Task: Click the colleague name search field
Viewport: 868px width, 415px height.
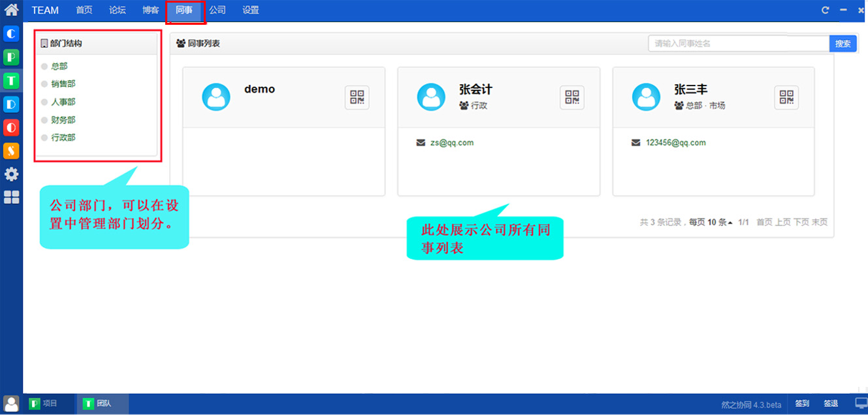Action: pyautogui.click(x=738, y=44)
